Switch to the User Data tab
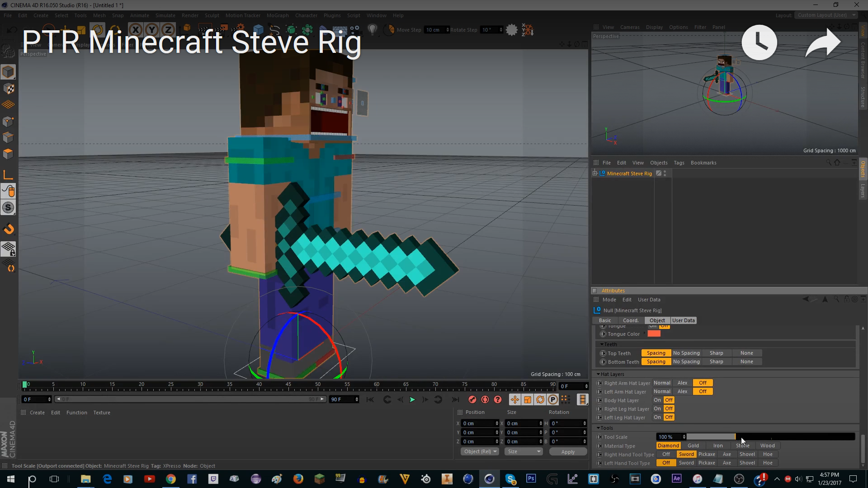The height and width of the screenshot is (488, 868). [683, 320]
